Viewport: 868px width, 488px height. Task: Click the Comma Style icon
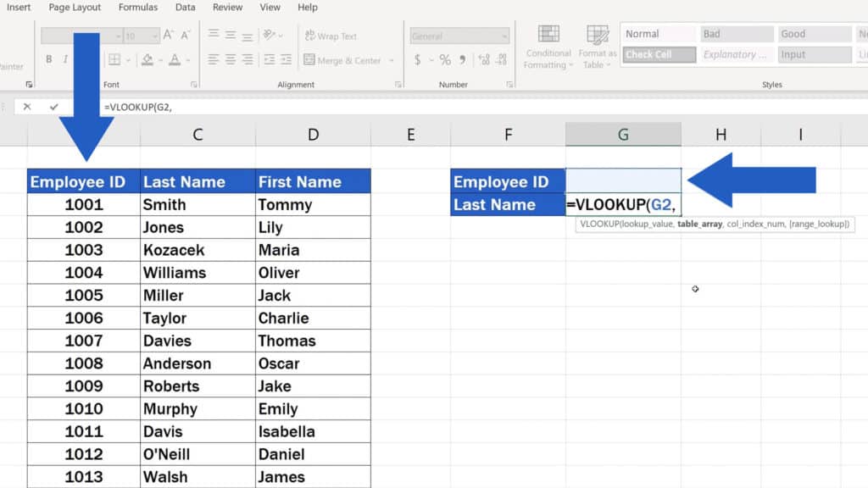[x=463, y=58]
